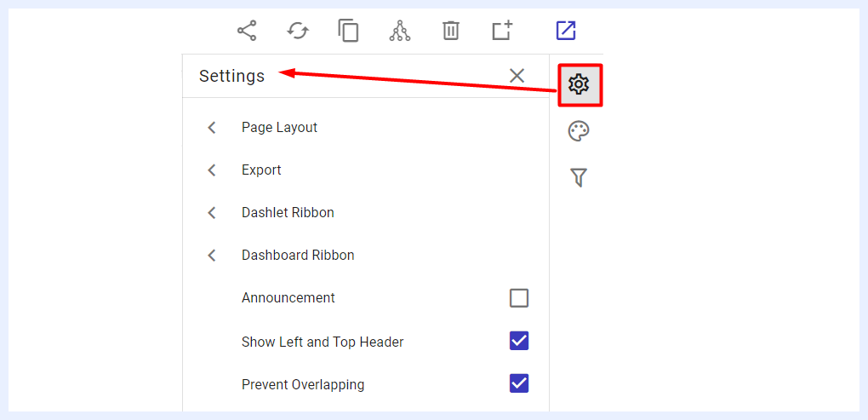
Task: Open the filter funnel icon
Action: pyautogui.click(x=579, y=178)
